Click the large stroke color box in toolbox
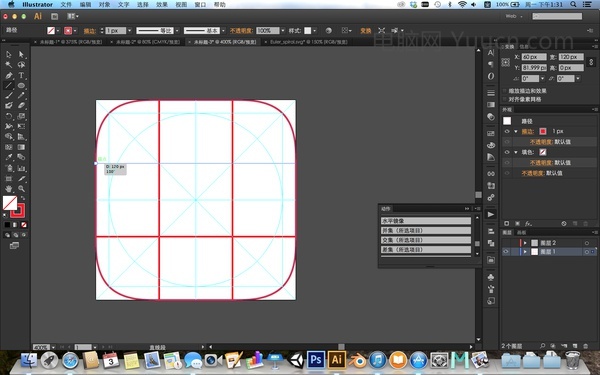 tap(18, 210)
